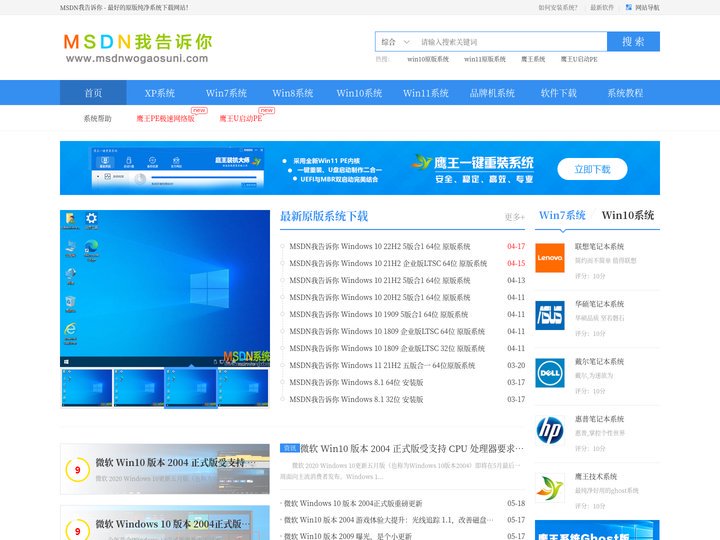Click the 鹰王PE极速网络版 link
The height and width of the screenshot is (540, 720).
(165, 118)
